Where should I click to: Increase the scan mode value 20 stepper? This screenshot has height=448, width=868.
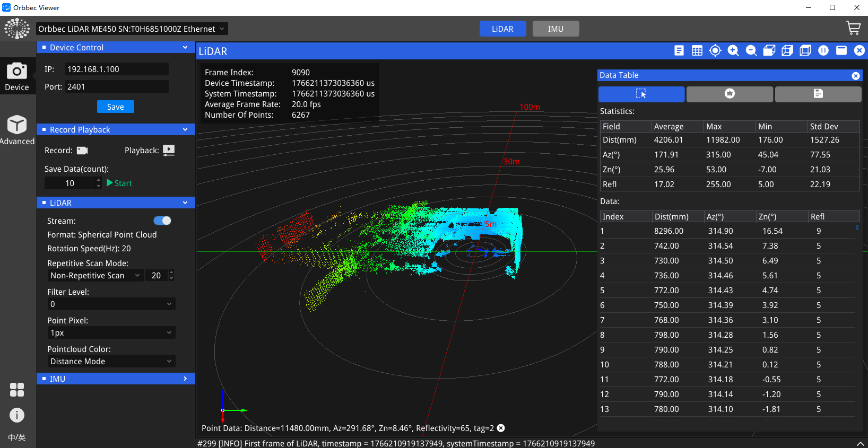pyautogui.click(x=171, y=273)
